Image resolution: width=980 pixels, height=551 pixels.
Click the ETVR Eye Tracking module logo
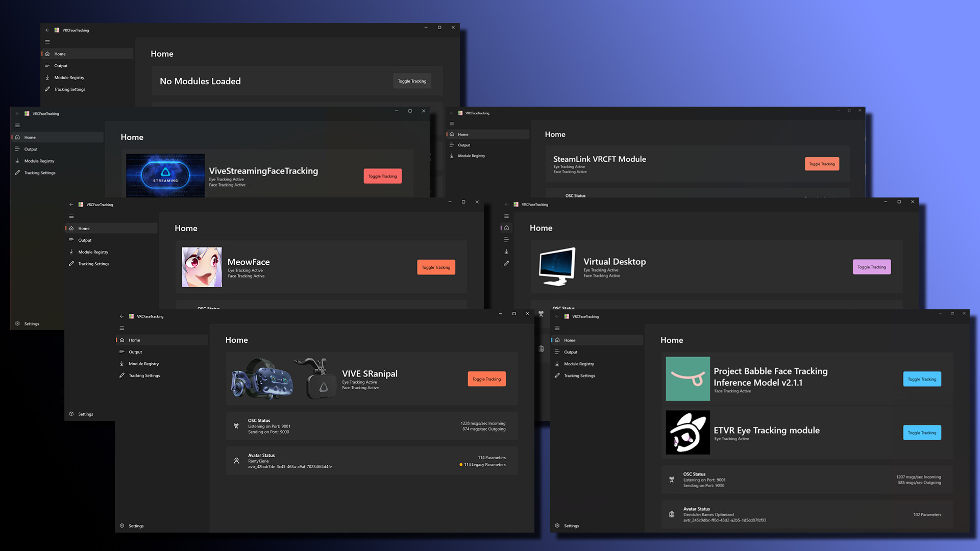(688, 432)
